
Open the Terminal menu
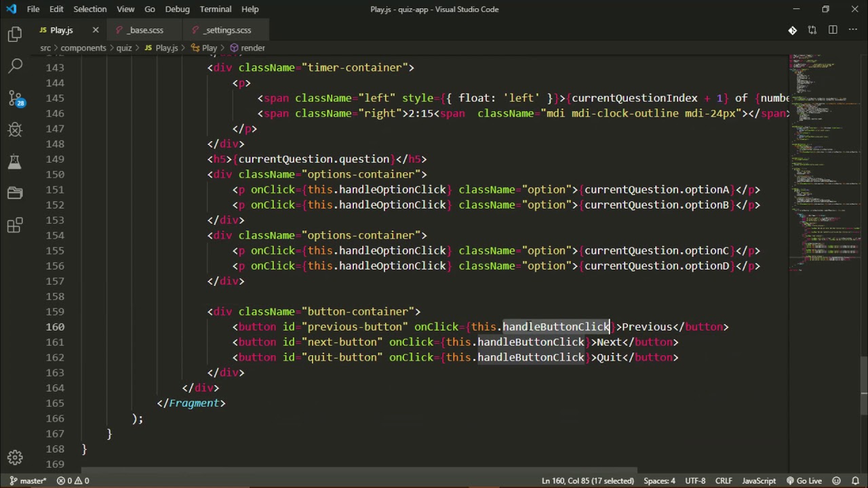(216, 9)
